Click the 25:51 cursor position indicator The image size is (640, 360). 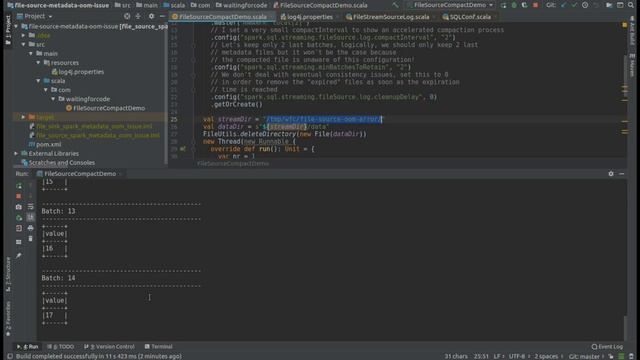(481, 356)
